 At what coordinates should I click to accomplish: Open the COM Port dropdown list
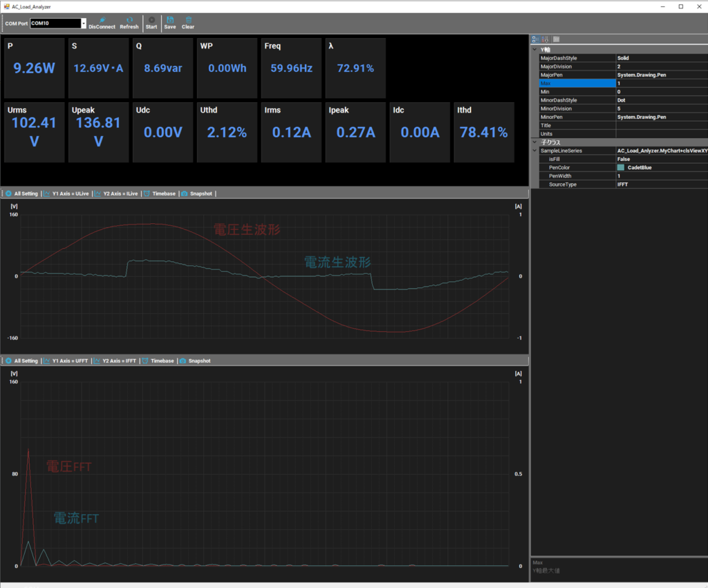pyautogui.click(x=84, y=23)
